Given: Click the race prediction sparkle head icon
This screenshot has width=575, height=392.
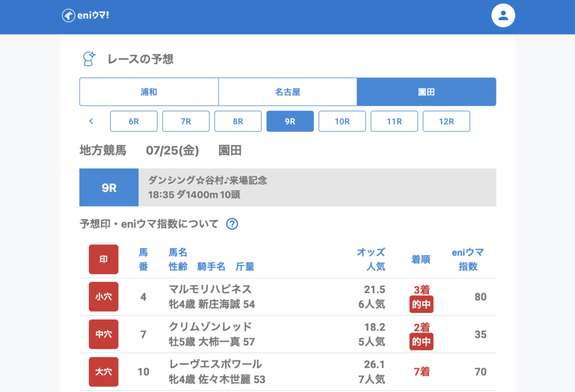Looking at the screenshot, I should click(x=89, y=59).
